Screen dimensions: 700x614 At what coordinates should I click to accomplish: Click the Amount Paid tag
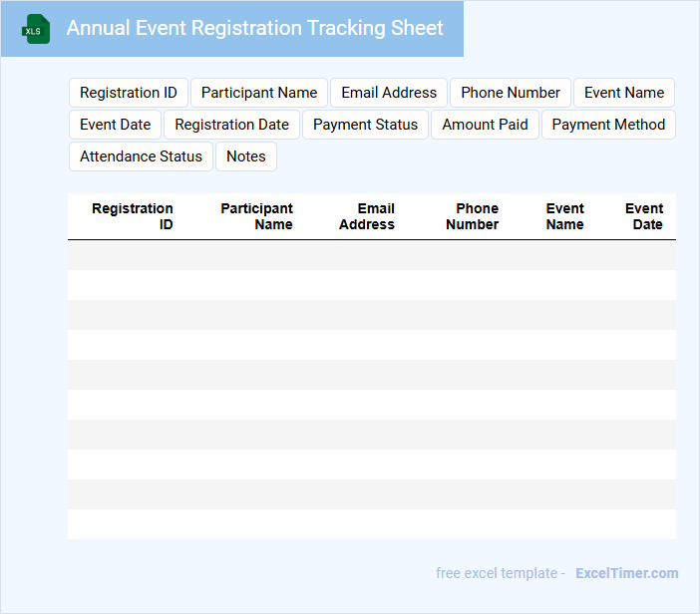pyautogui.click(x=486, y=125)
